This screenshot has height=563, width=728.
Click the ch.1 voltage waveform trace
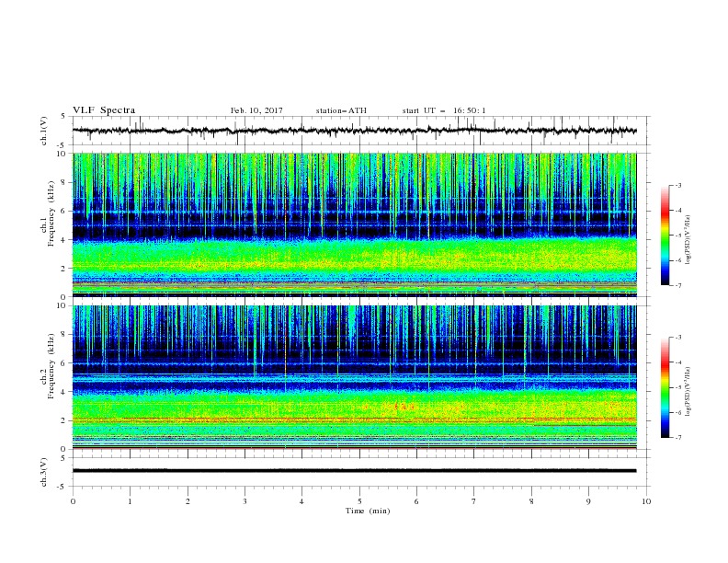coord(354,131)
